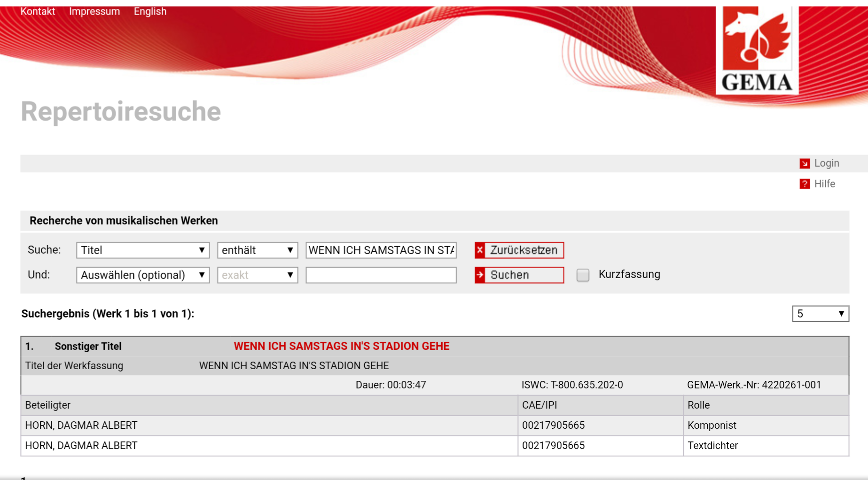Click HORN, DAGMAR ALBERT in Komponist row

coord(81,426)
